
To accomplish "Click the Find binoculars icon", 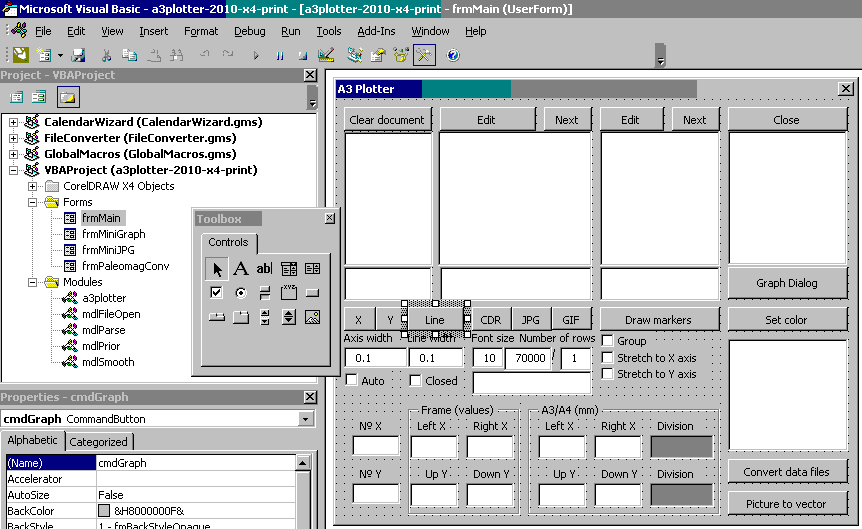I will coord(176,54).
